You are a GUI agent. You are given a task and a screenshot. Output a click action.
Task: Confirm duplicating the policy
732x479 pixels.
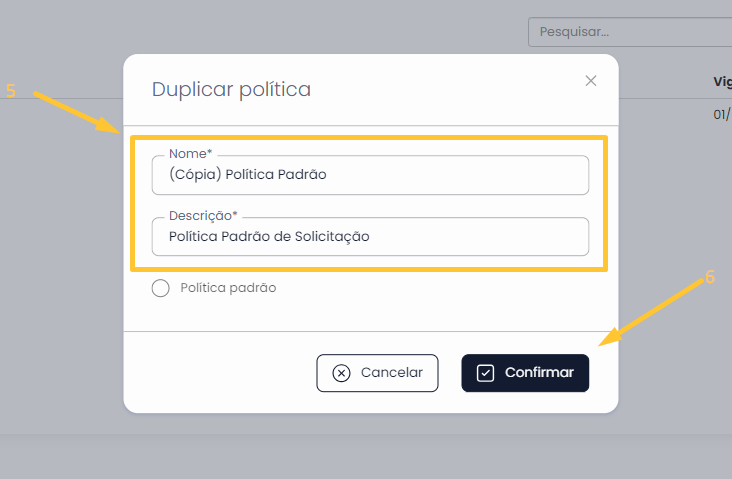point(525,373)
